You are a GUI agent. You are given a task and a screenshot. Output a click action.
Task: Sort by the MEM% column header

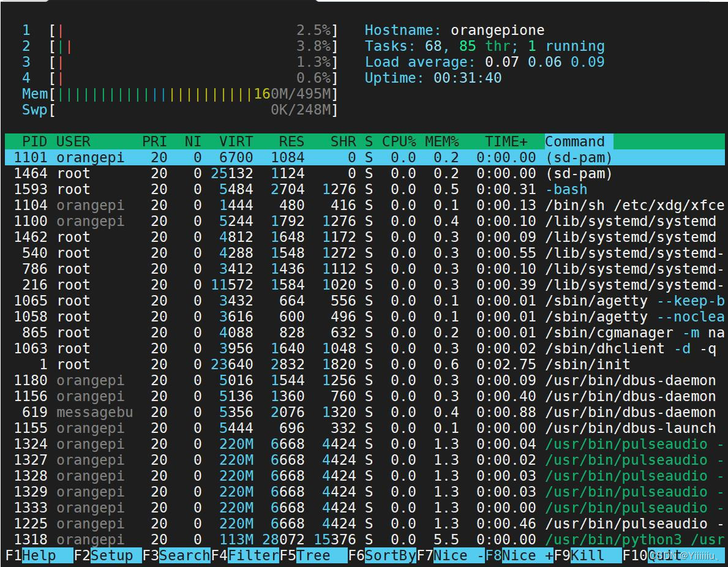click(441, 141)
